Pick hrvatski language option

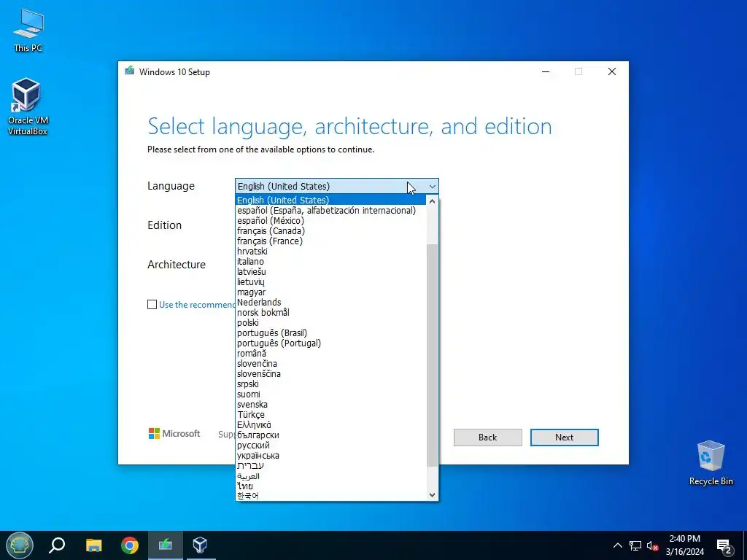[x=331, y=251]
